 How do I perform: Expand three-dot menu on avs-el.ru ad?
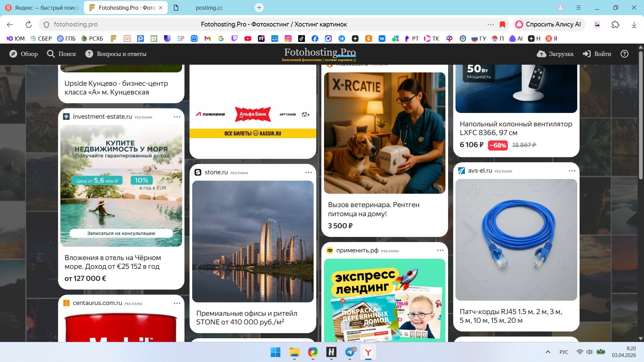point(572,171)
